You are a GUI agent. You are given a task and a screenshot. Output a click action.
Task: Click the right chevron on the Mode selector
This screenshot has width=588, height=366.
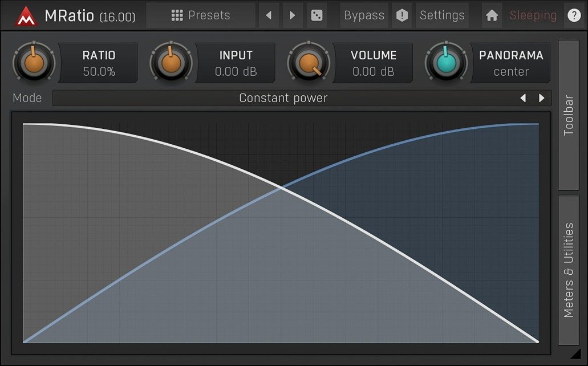coord(542,97)
